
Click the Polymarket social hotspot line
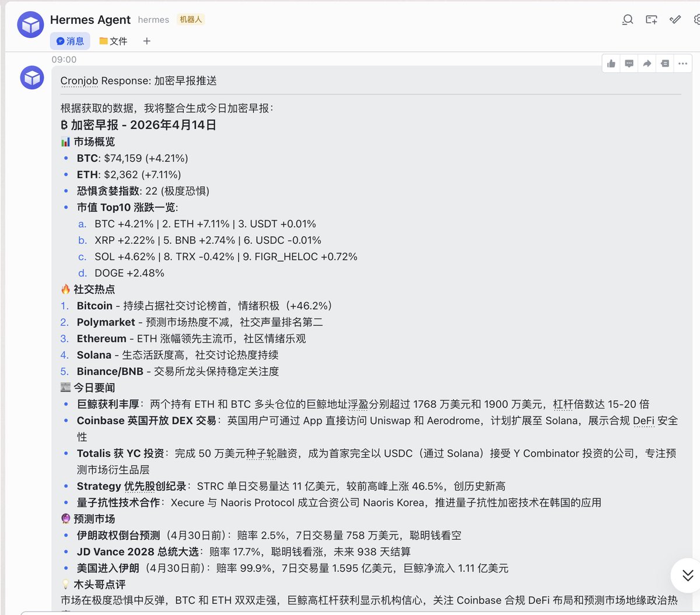click(x=199, y=322)
